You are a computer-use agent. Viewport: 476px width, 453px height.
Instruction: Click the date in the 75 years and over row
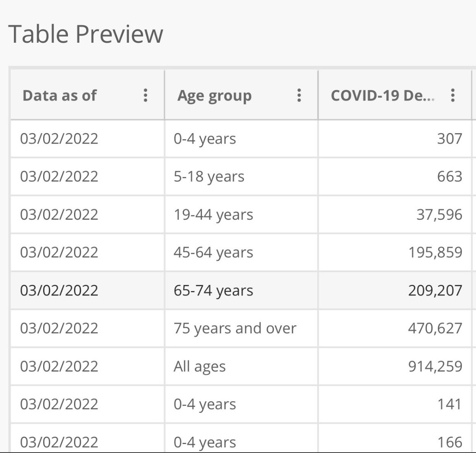tap(59, 328)
